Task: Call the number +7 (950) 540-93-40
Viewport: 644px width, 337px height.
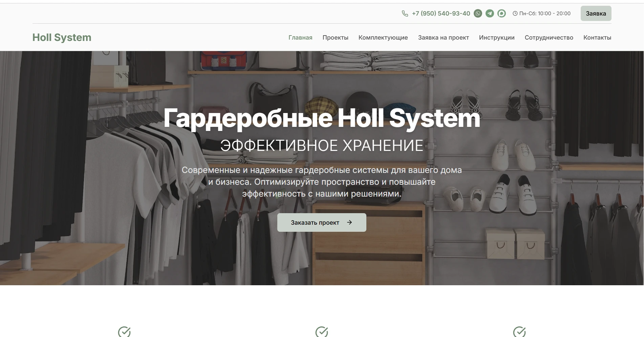Action: [x=441, y=14]
